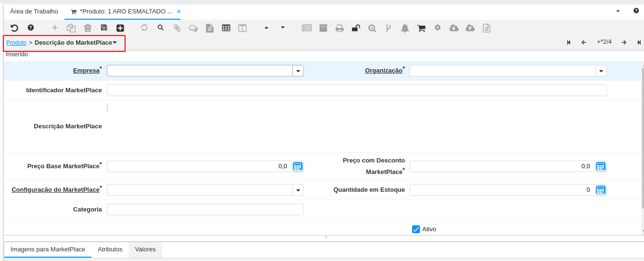Save the record with the floppy disk icon
644x261 pixels.
[104, 28]
